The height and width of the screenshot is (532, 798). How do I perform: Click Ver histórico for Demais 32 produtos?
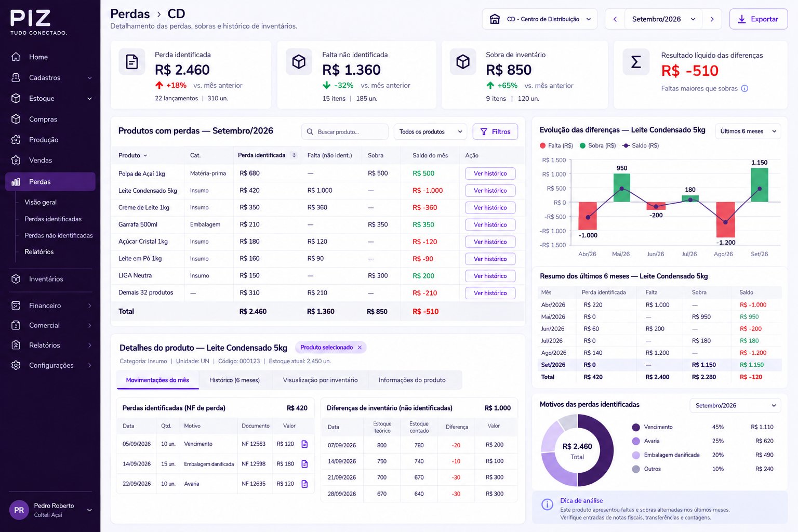[x=490, y=293]
